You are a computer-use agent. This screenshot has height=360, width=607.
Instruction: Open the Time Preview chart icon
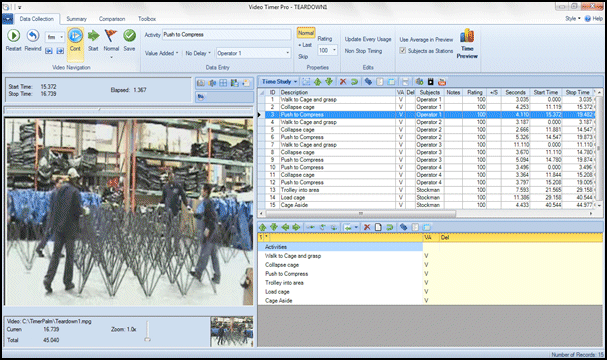point(467,36)
